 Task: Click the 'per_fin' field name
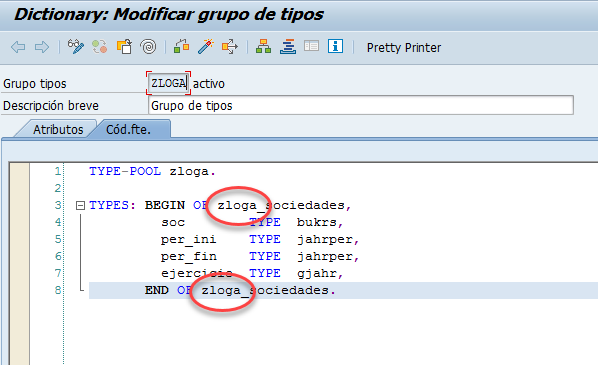pyautogui.click(x=188, y=256)
